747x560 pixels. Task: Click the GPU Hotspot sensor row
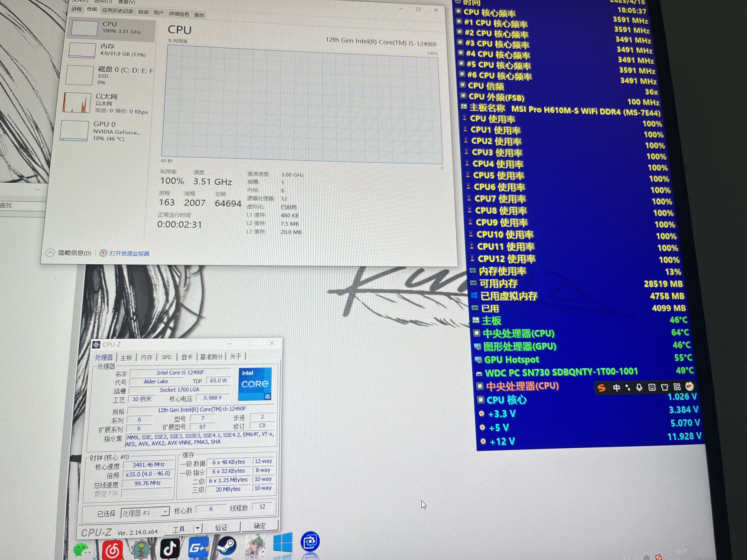tap(584, 359)
